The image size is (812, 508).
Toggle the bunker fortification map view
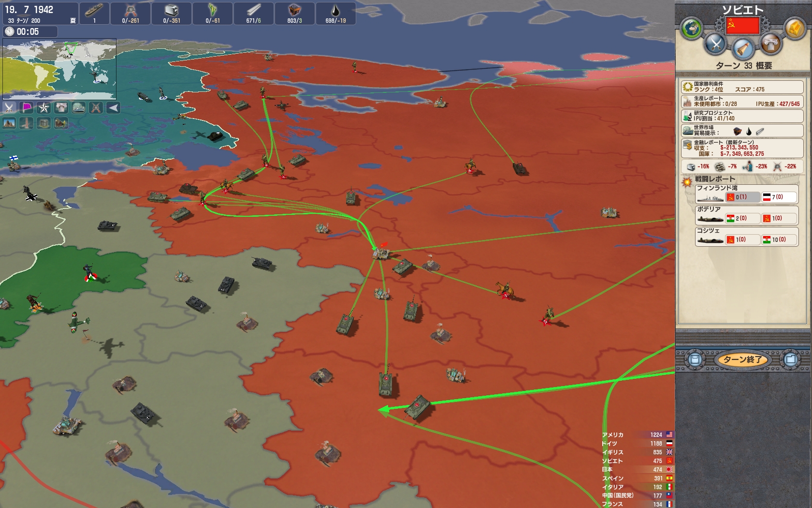pyautogui.click(x=44, y=123)
